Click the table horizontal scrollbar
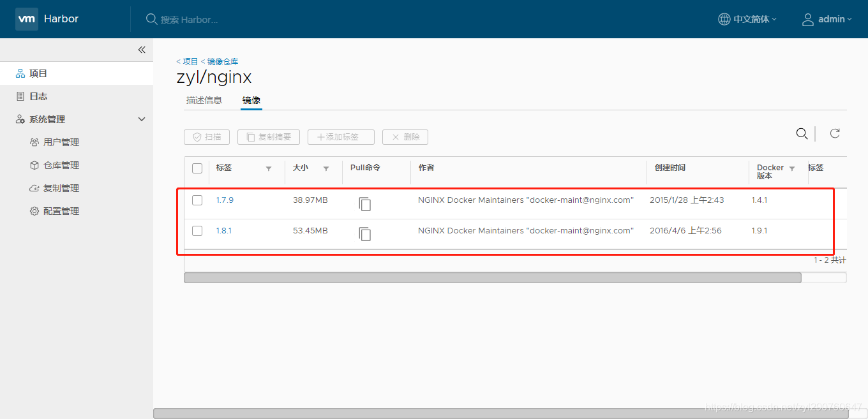 click(492, 277)
